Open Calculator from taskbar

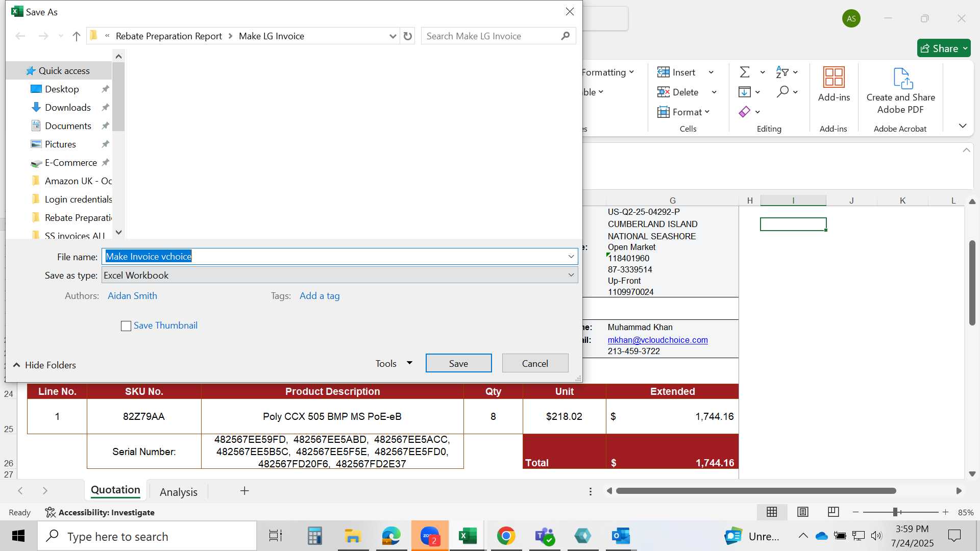pos(314,536)
